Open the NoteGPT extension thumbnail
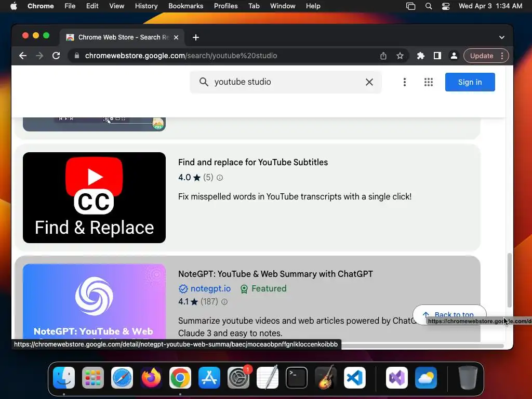The image size is (532, 399). pos(95,302)
